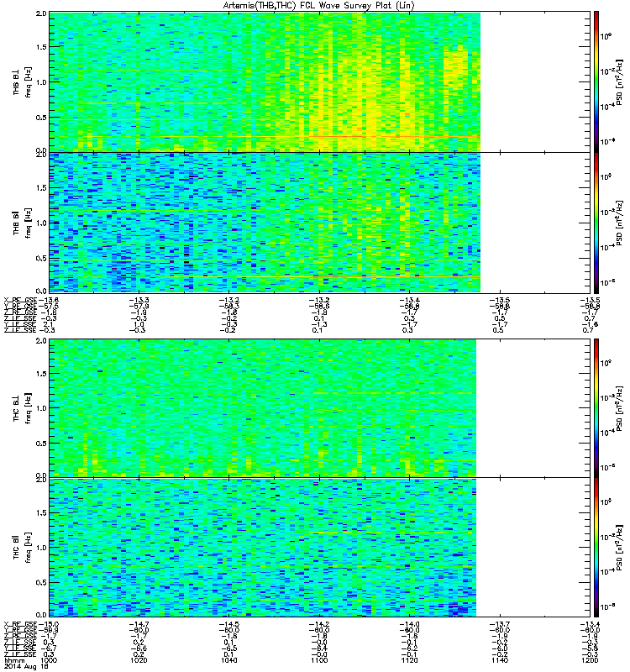
Task: Click the '0.5' frequency tick of the THB B∥ panel
Action: tap(41, 258)
